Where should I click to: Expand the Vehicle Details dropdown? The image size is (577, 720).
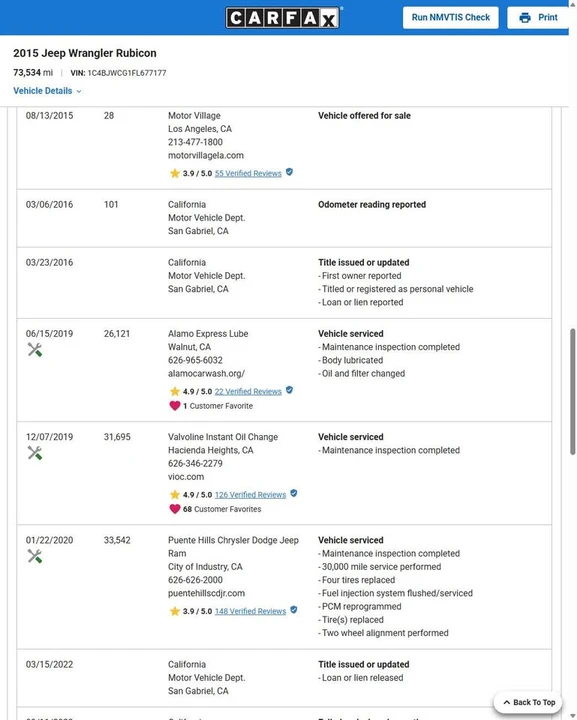pyautogui.click(x=47, y=91)
